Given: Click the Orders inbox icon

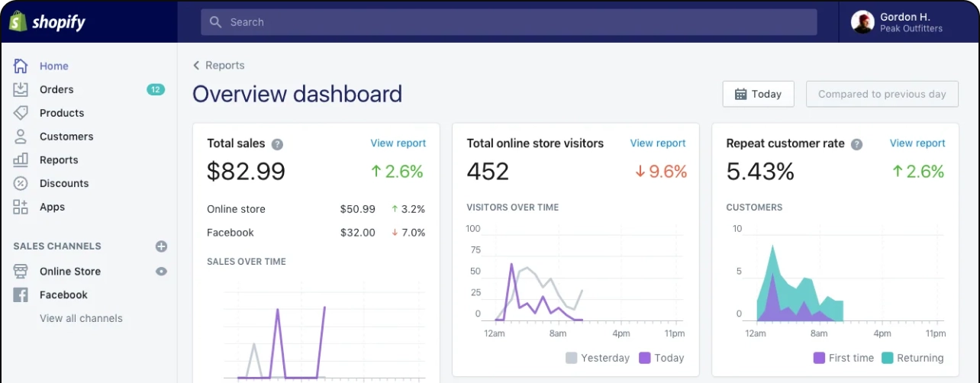Looking at the screenshot, I should 21,89.
